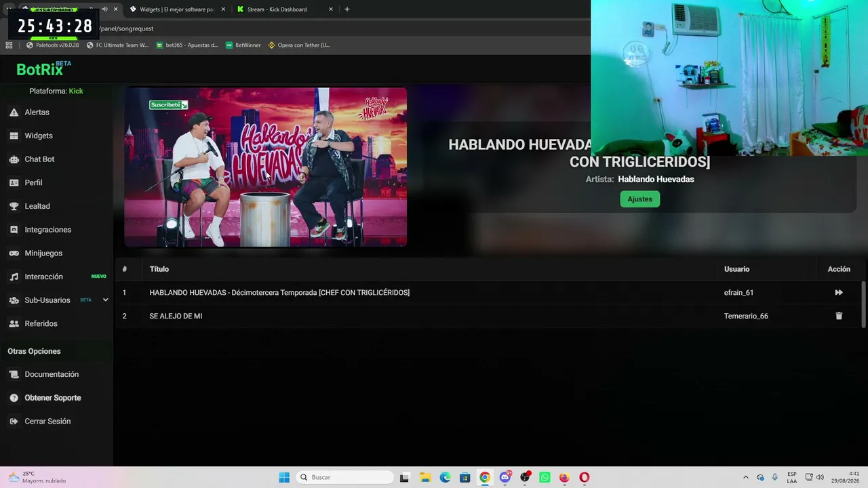Skip the HABLANDO HUEVADAS song with fast-forward icon
The height and width of the screenshot is (488, 868).
click(839, 293)
